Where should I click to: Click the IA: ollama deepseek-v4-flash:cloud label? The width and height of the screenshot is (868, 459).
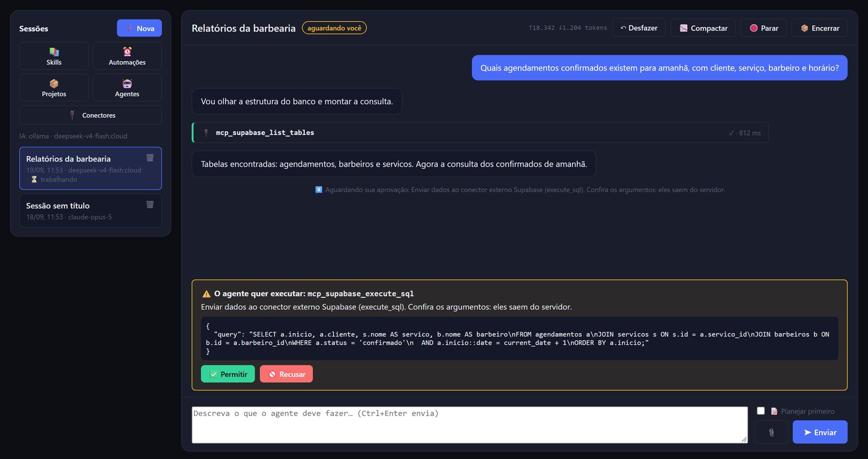(x=73, y=136)
